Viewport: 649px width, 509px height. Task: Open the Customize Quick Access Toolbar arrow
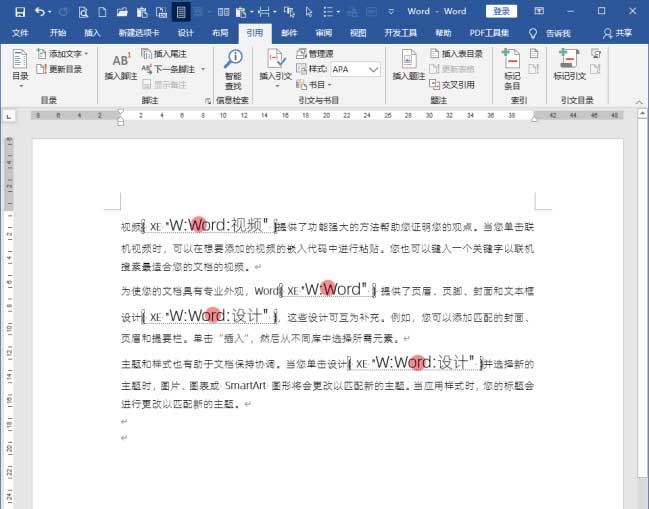pyautogui.click(x=391, y=12)
